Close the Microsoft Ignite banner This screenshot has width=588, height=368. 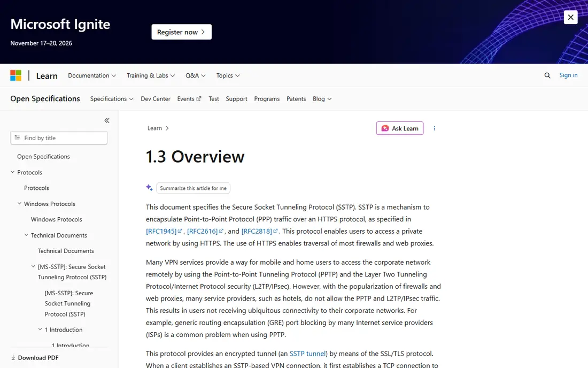point(570,17)
